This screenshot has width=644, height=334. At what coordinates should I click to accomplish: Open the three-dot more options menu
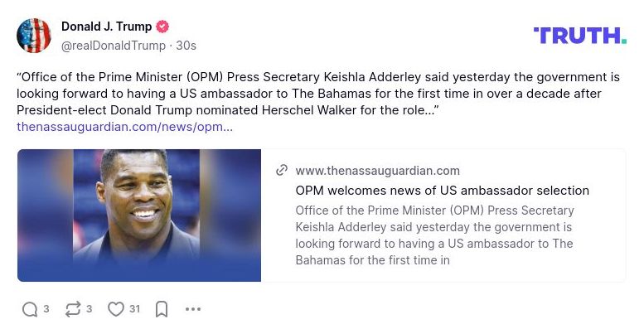(x=193, y=309)
